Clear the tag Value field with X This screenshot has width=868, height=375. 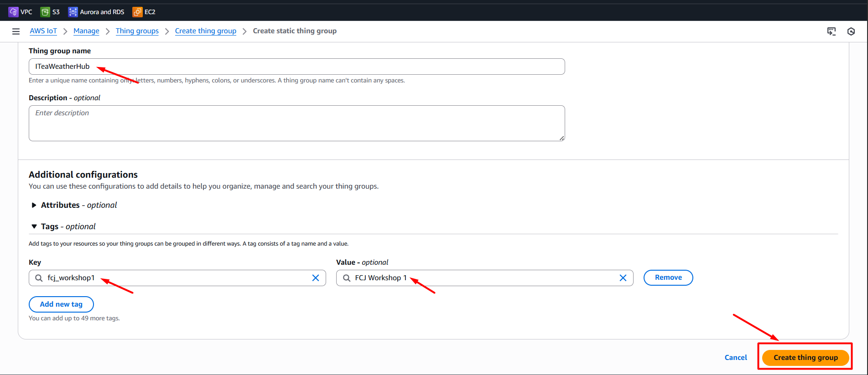(x=623, y=278)
